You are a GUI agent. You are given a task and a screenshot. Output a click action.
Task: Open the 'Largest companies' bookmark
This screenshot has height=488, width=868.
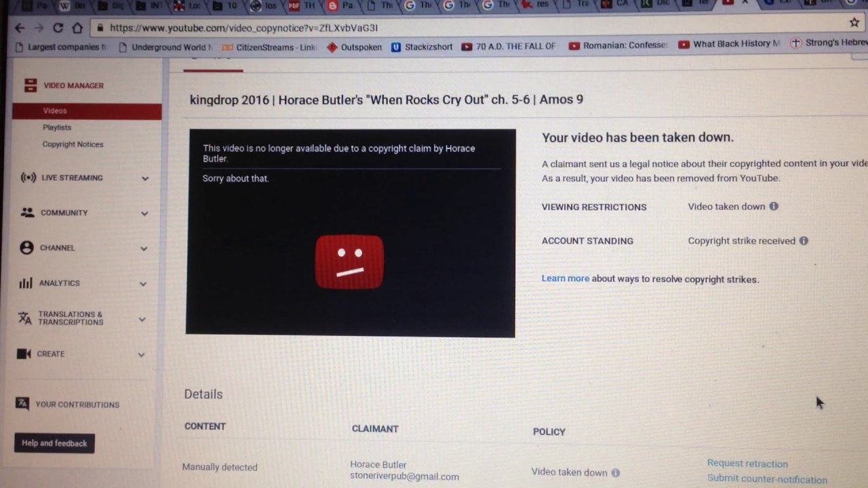coord(60,47)
